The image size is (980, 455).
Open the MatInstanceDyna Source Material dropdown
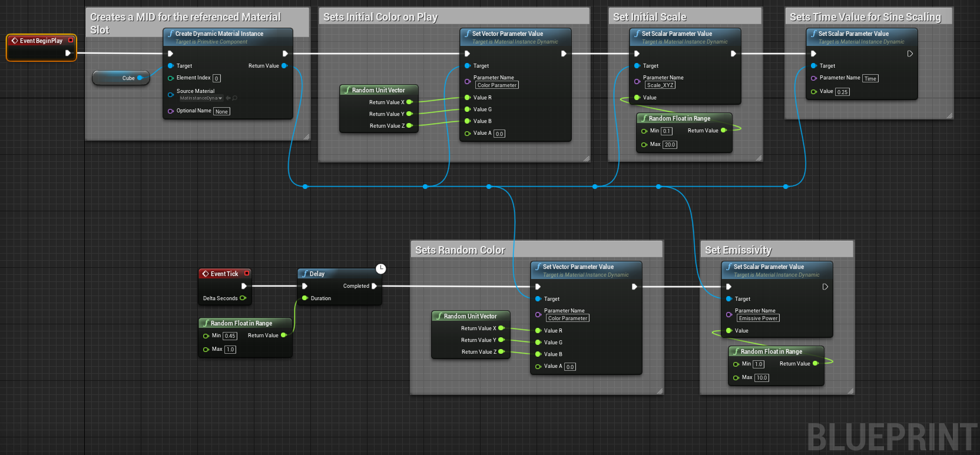tap(201, 98)
